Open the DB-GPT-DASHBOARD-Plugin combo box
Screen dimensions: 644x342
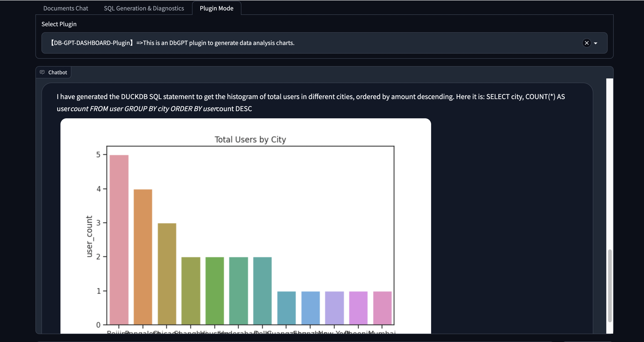300,43
